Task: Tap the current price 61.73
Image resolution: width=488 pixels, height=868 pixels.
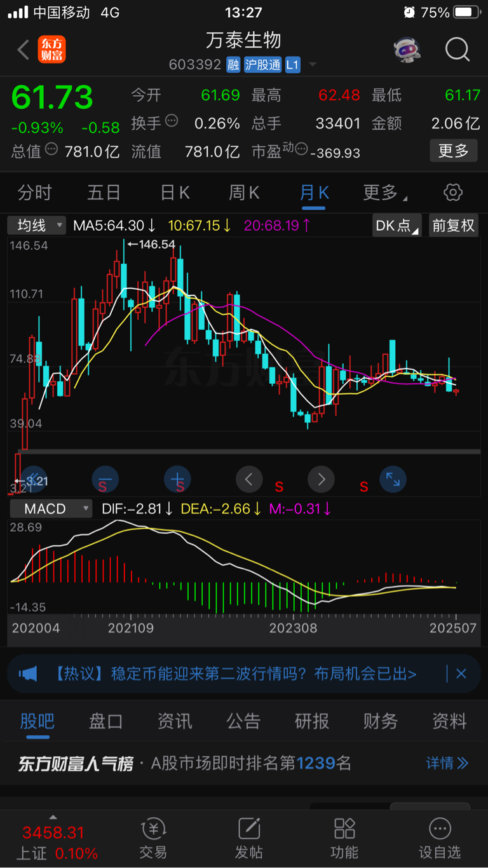Action: coord(52,97)
